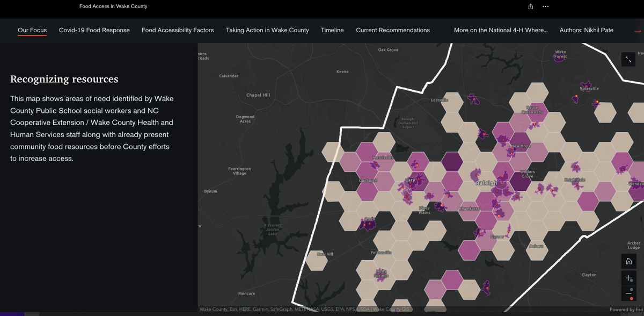Viewport: 644px width, 316px height.
Task: View the Current Recommendations section
Action: 392,31
